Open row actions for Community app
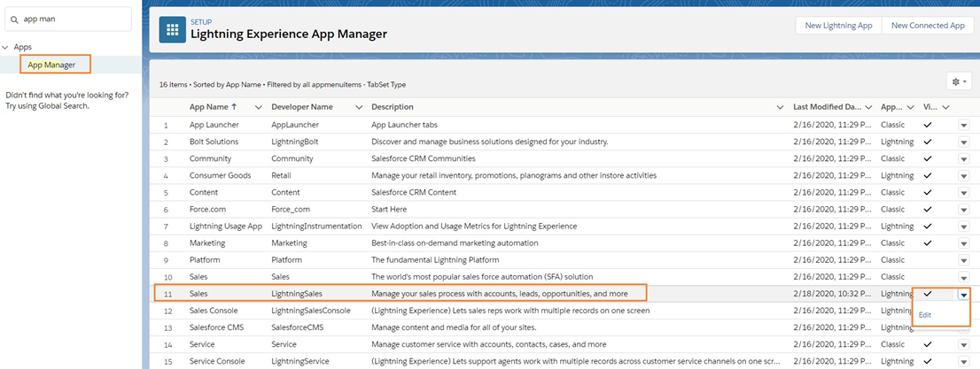Viewport: 980px width, 369px height. click(x=964, y=159)
